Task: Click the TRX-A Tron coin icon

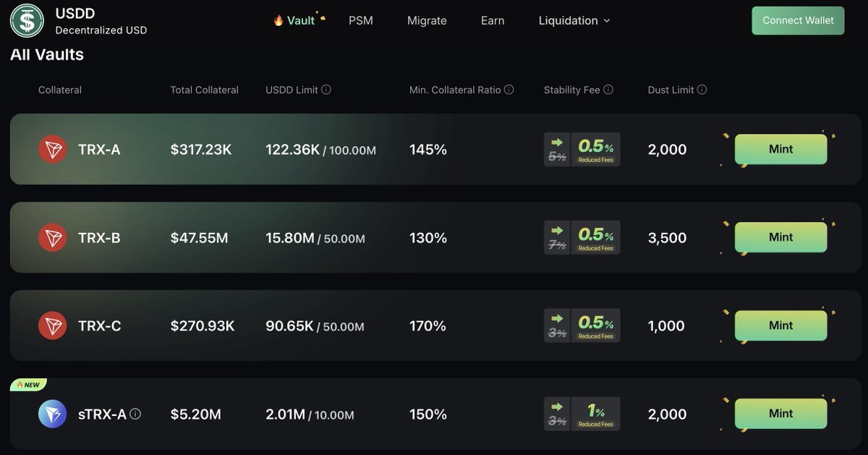Action: (x=52, y=150)
